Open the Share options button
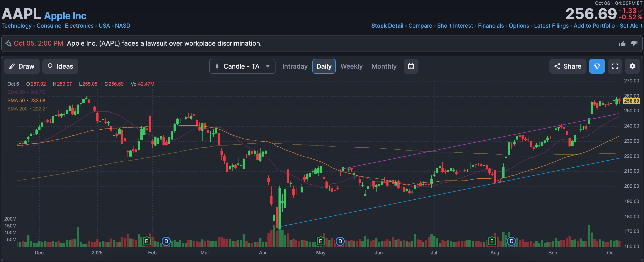The height and width of the screenshot is (262, 644). [568, 66]
